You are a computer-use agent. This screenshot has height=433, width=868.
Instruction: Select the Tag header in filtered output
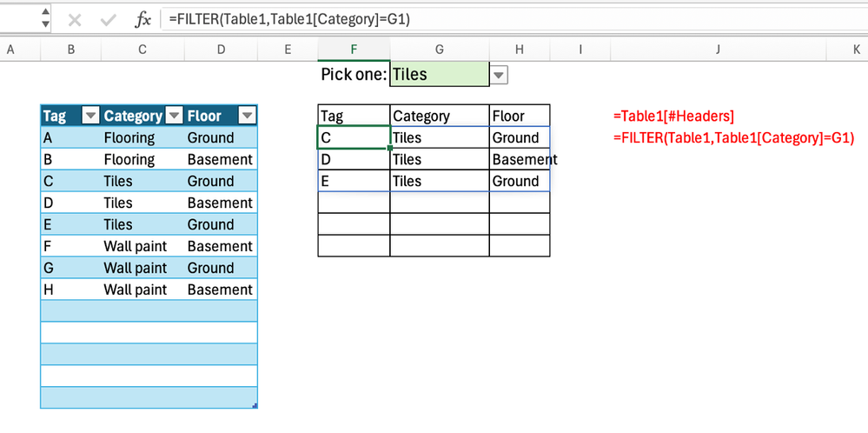click(x=354, y=116)
